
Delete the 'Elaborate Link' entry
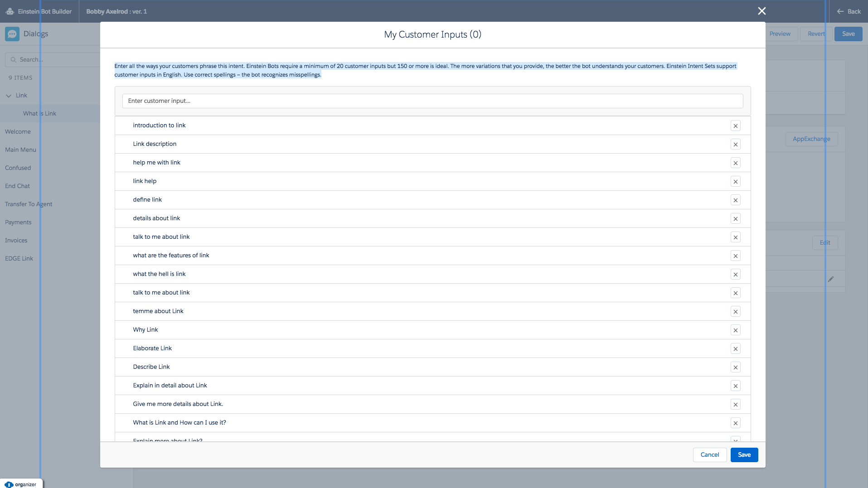pyautogui.click(x=735, y=349)
